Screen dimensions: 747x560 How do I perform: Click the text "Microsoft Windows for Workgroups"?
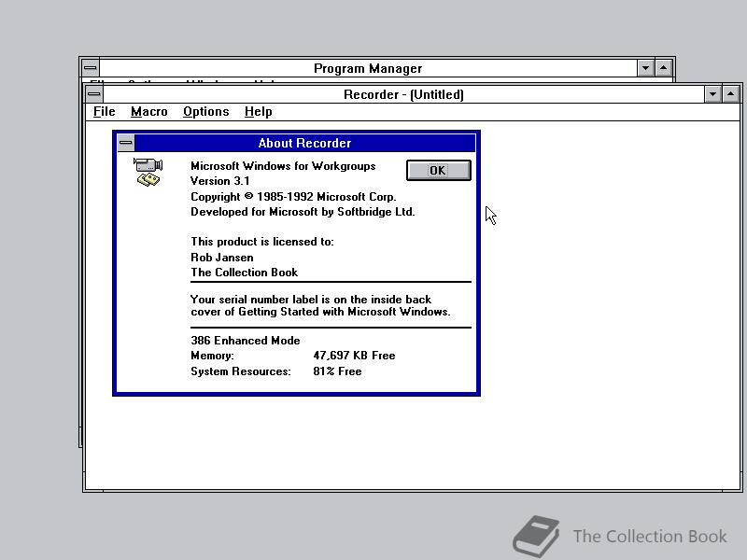[283, 166]
